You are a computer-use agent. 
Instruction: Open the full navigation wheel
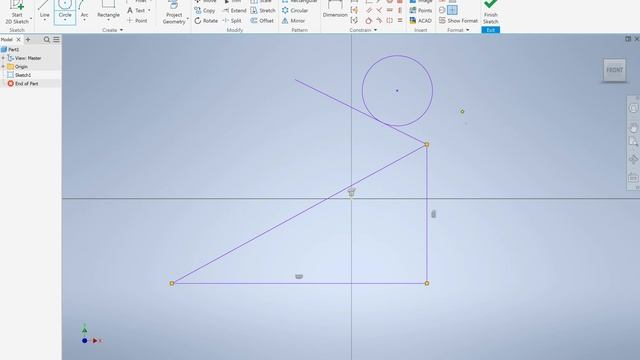633,108
